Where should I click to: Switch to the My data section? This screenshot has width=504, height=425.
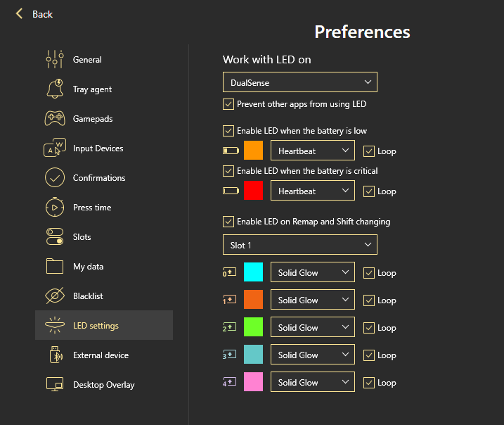pos(88,267)
